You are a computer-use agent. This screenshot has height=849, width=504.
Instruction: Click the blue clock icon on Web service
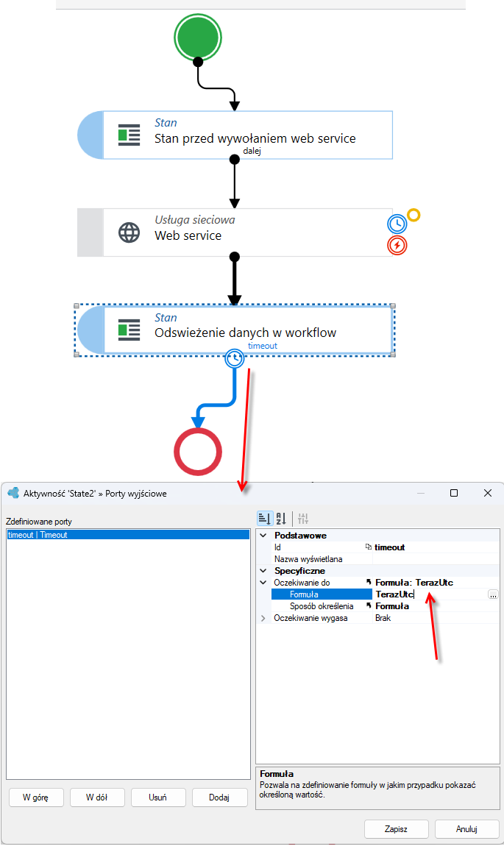pyautogui.click(x=397, y=224)
